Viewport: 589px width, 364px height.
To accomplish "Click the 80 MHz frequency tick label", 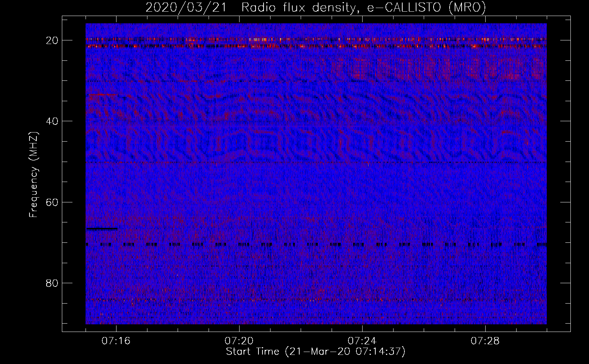I will pos(52,283).
